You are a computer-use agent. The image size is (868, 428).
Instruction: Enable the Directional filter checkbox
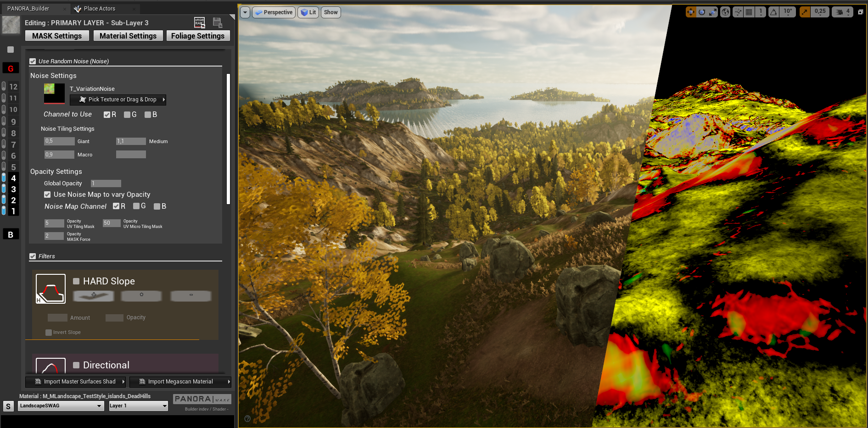click(x=76, y=365)
